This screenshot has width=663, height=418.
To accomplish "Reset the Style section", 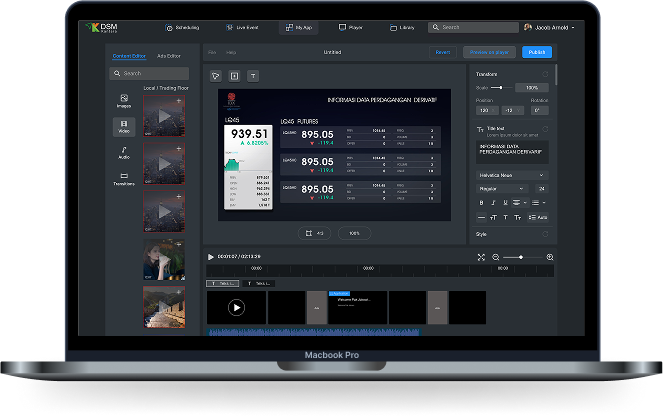I will pos(545,234).
